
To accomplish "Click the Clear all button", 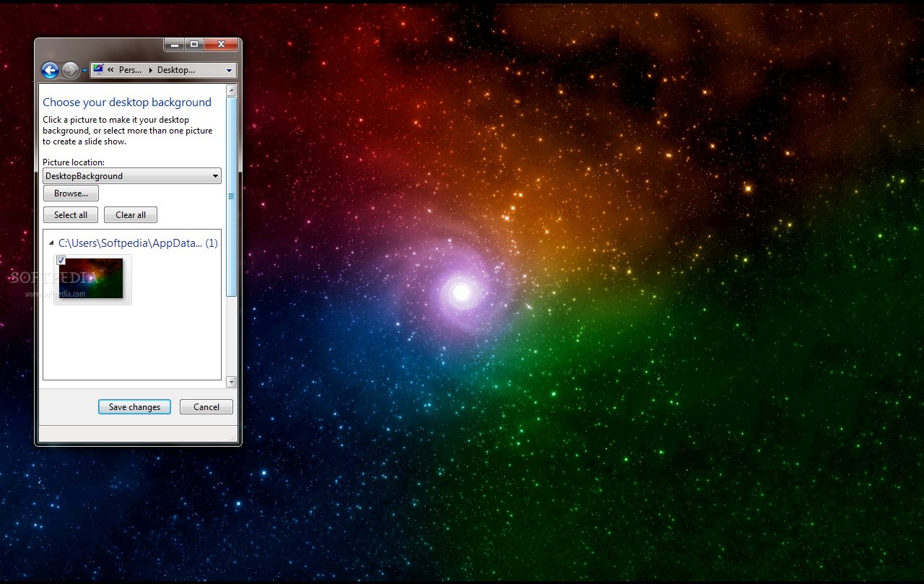I will 131,215.
